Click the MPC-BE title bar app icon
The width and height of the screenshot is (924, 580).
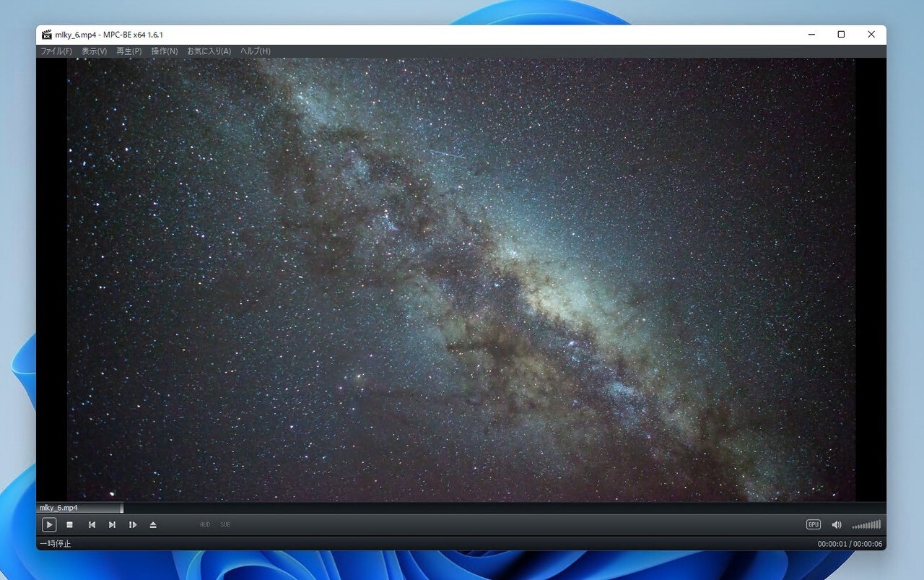(47, 34)
